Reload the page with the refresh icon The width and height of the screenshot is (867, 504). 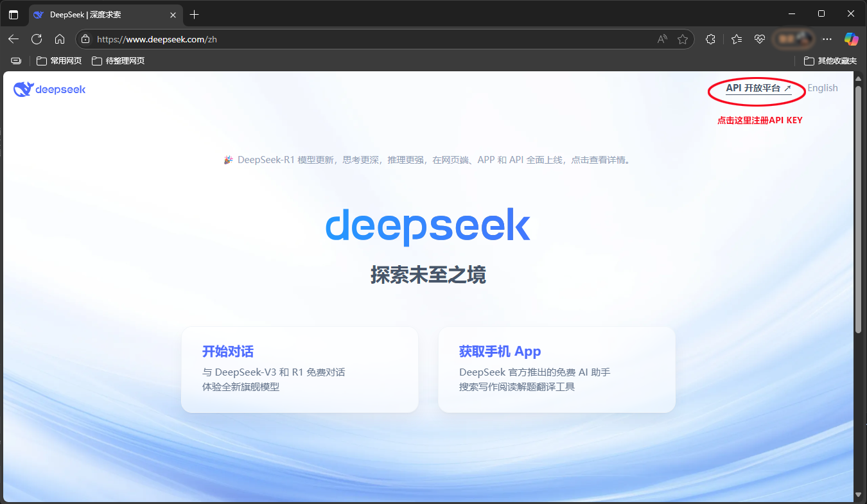(37, 39)
